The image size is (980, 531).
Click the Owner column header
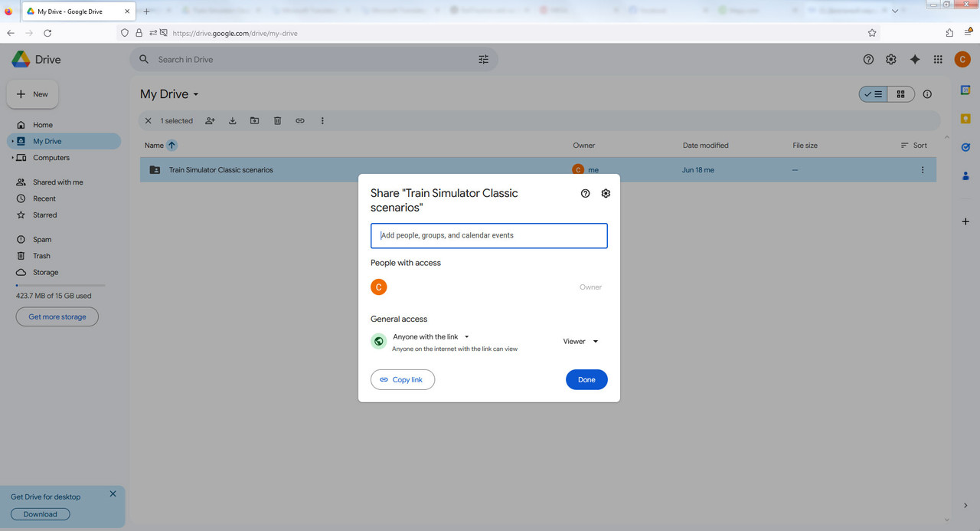click(583, 146)
